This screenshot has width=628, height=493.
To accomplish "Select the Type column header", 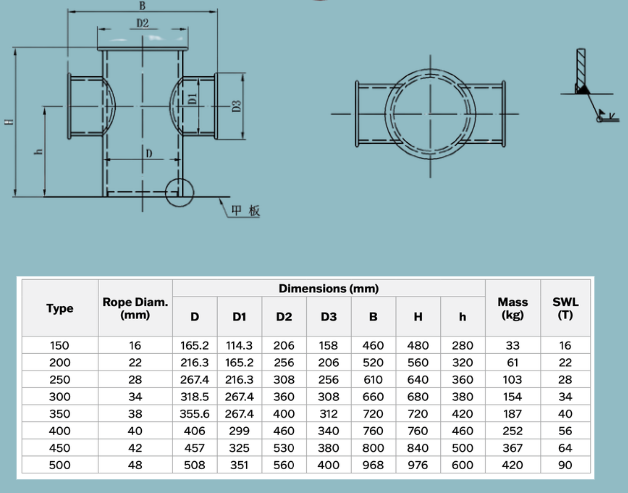I will (x=60, y=308).
